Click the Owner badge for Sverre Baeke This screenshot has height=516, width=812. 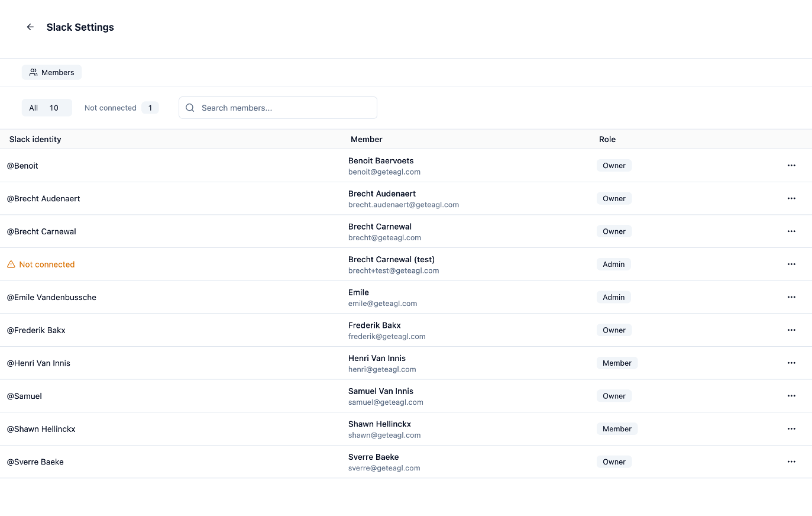coord(614,462)
